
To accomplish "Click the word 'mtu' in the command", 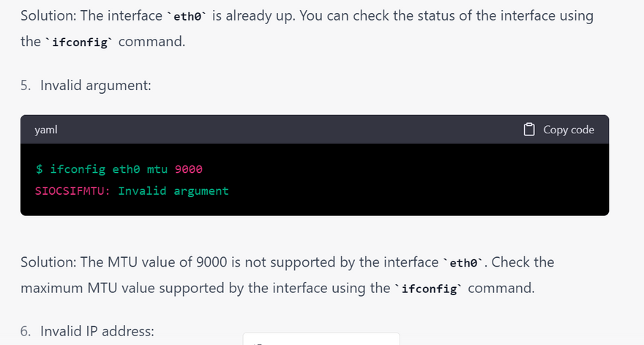I will pos(157,169).
